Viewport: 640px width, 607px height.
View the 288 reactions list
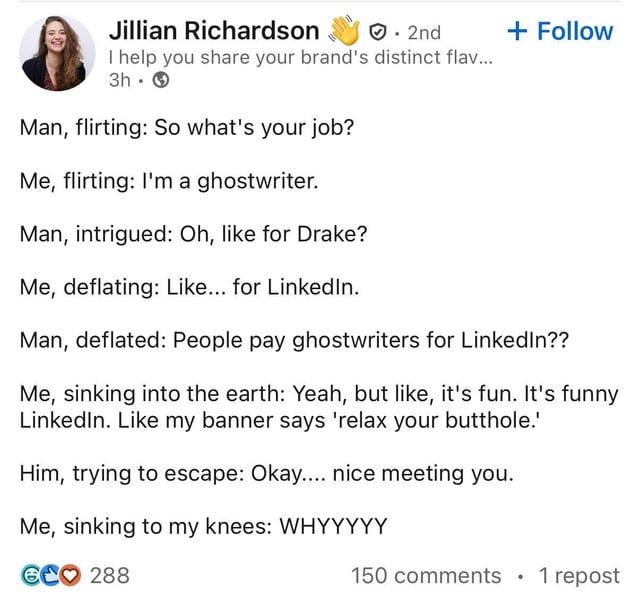109,575
